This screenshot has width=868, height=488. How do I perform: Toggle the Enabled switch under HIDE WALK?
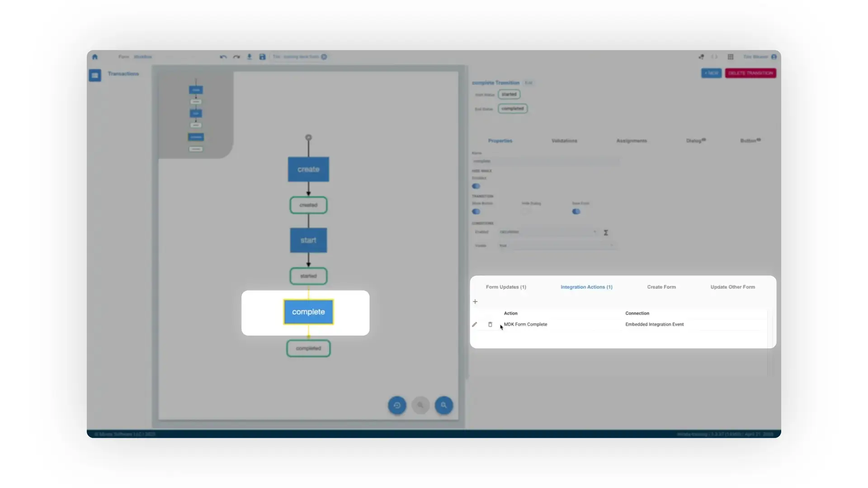(476, 186)
